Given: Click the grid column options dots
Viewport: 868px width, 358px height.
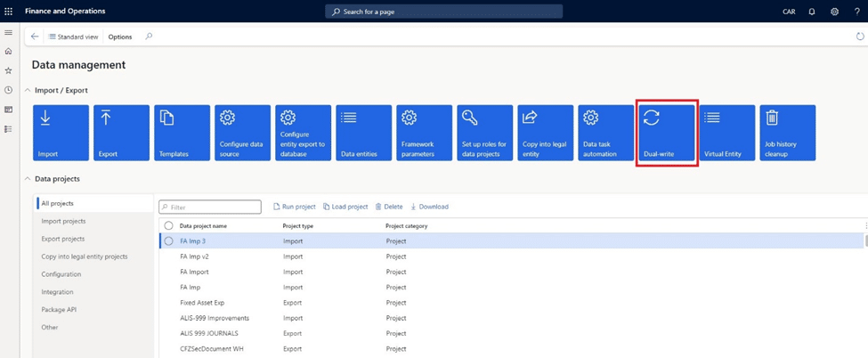Looking at the screenshot, I should 866,225.
